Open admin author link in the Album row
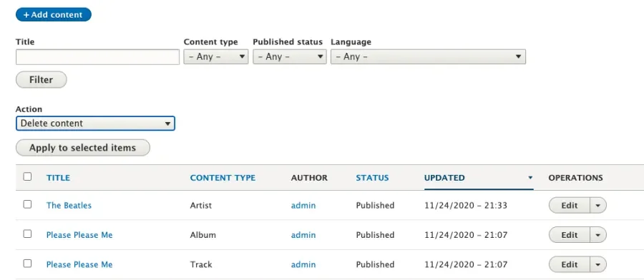This screenshot has width=644, height=280. (303, 235)
